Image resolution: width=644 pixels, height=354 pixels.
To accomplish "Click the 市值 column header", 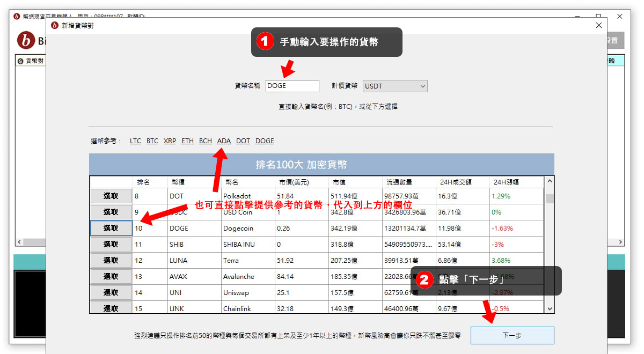I will pos(355,182).
